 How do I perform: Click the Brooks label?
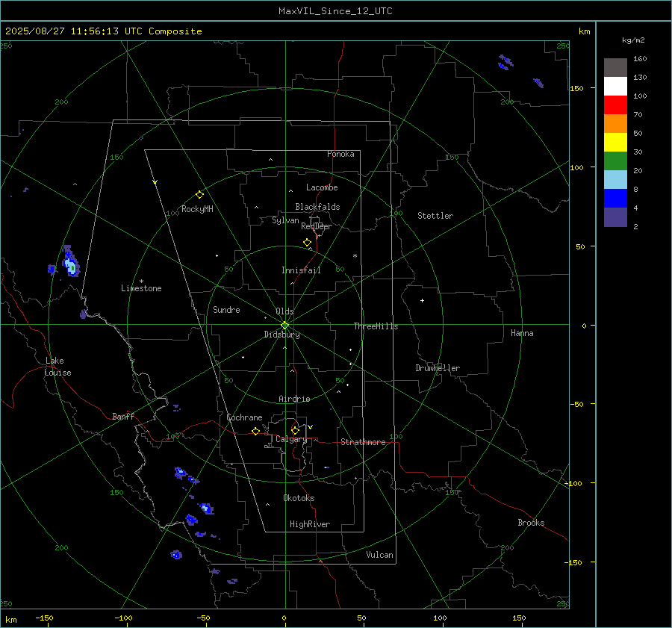(x=531, y=523)
